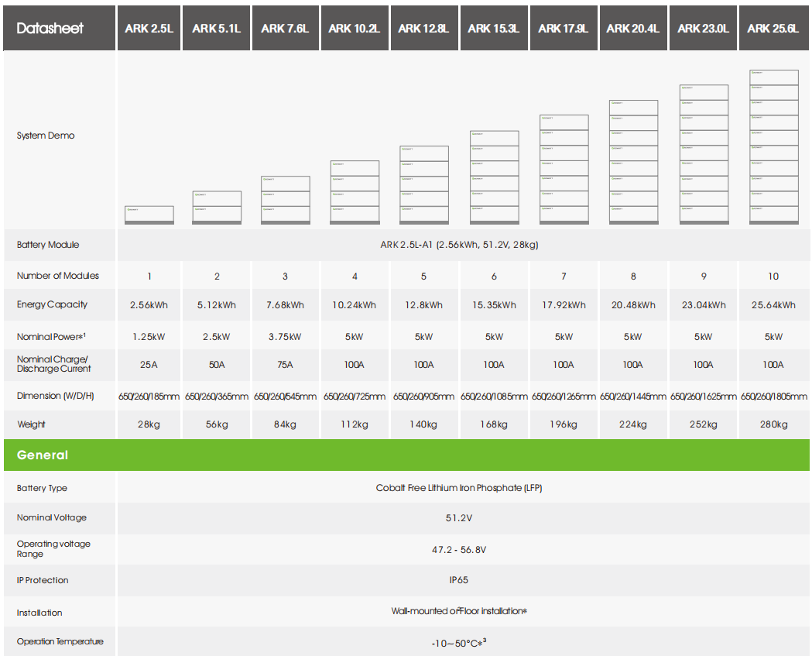812x656 pixels.
Task: Click the ARK 7.6L system demo image
Action: (x=286, y=200)
